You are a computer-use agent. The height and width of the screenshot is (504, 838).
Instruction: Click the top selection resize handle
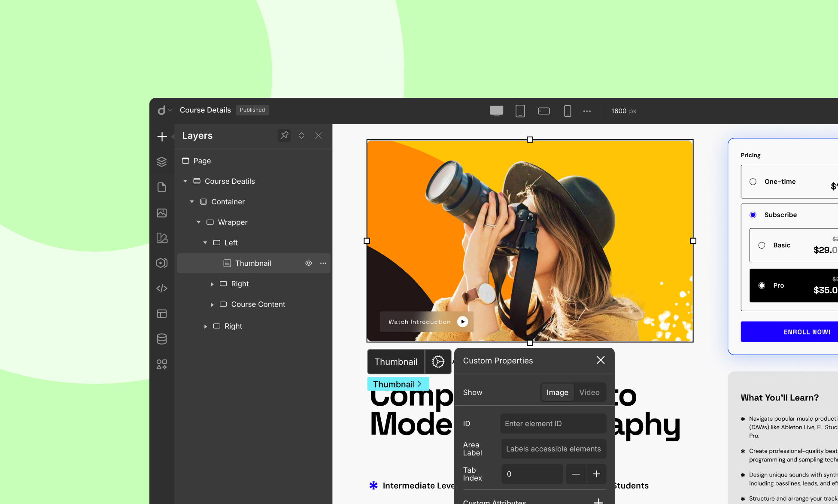(x=530, y=140)
